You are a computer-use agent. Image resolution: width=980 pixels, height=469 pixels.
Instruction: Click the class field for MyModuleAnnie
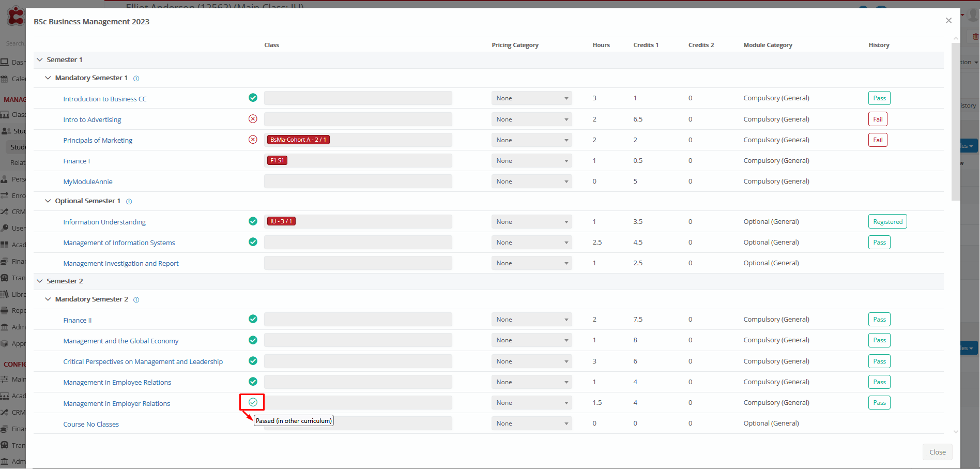(x=358, y=181)
